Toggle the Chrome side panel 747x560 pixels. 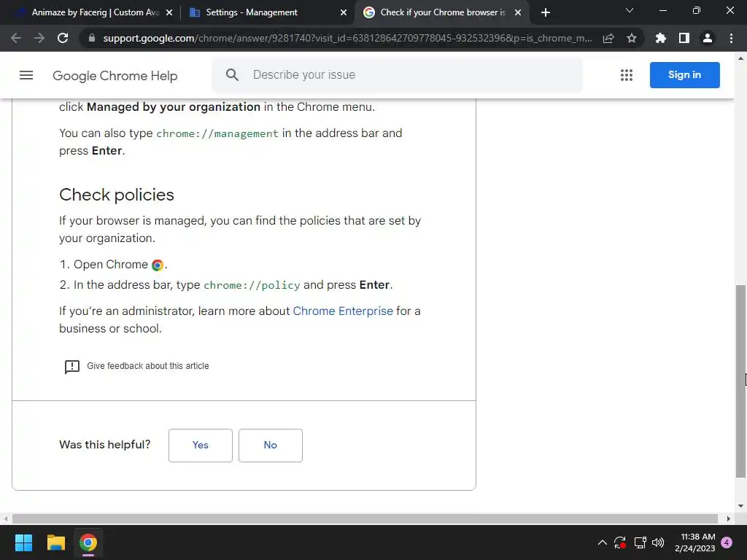coord(684,38)
